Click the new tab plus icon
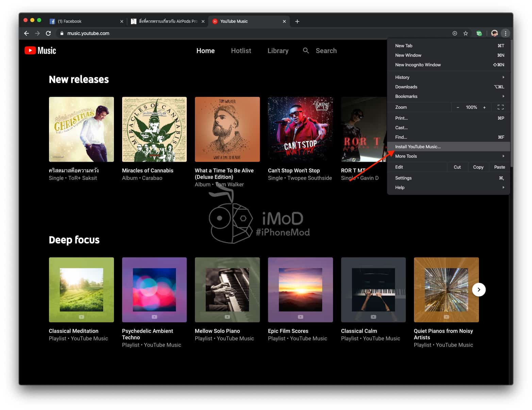The width and height of the screenshot is (532, 410). coord(297,21)
